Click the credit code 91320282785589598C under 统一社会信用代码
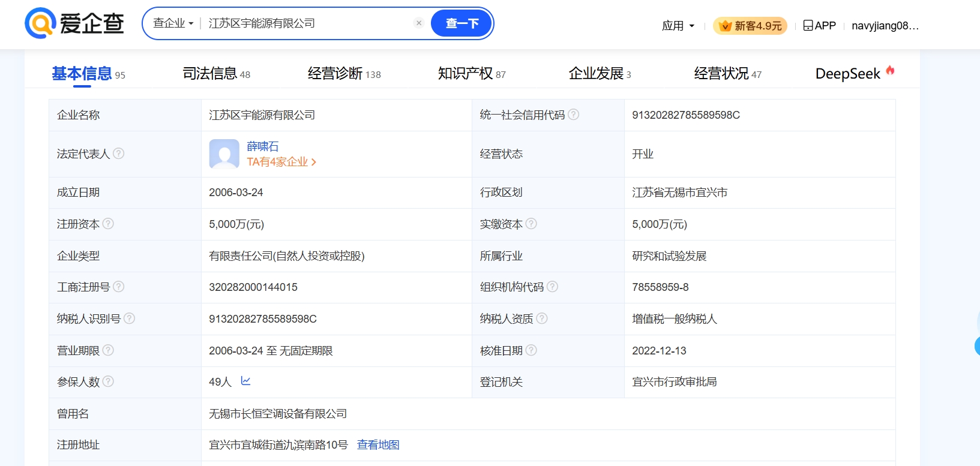980x466 pixels. pyautogui.click(x=686, y=115)
